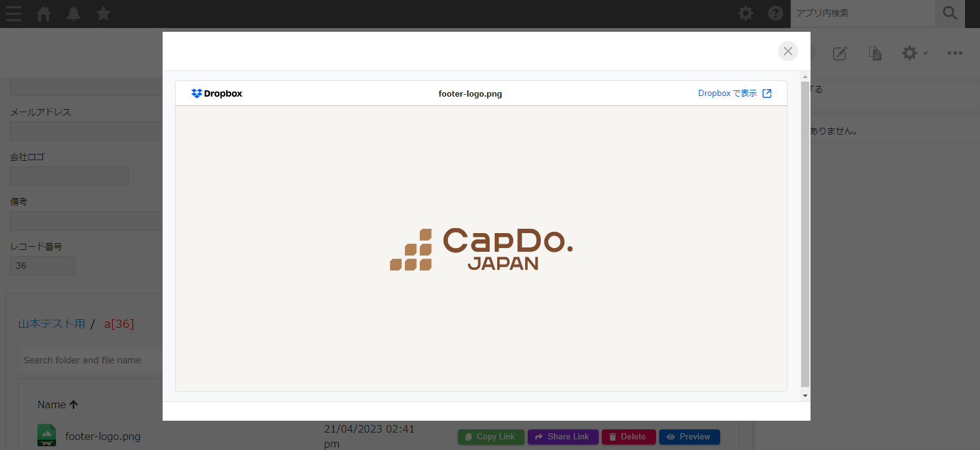Screen dimensions: 980x450
Task: Click the external link icon beside Dropbox で表示
Action: click(767, 93)
